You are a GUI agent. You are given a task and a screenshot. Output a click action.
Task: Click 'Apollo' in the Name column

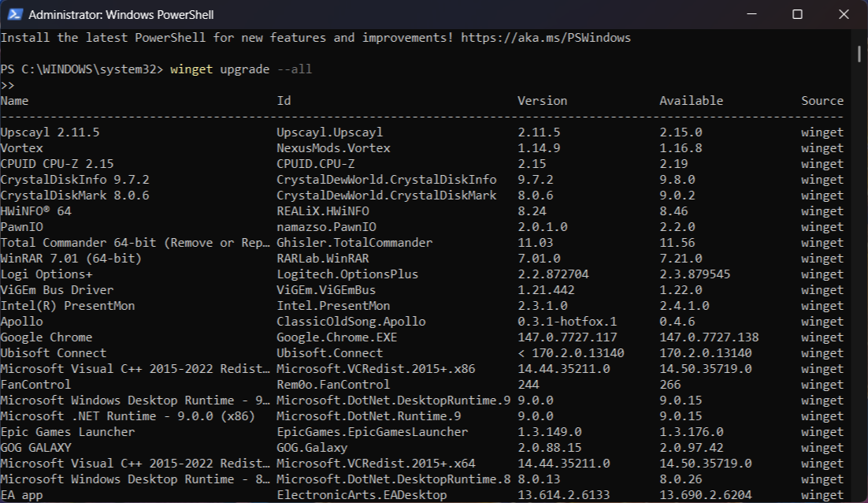coord(21,322)
